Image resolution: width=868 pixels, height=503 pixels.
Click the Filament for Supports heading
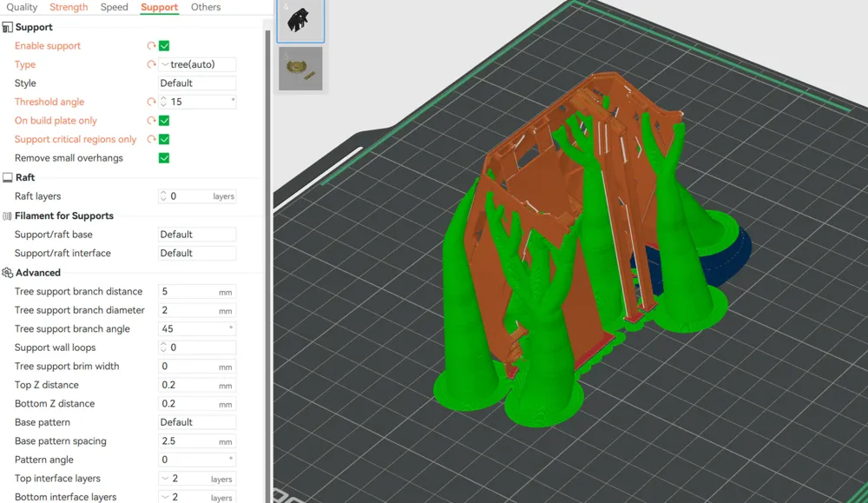click(64, 216)
